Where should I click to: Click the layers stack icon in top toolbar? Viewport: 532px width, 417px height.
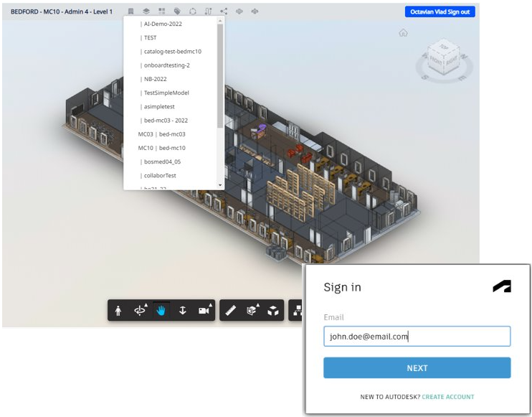coord(146,11)
